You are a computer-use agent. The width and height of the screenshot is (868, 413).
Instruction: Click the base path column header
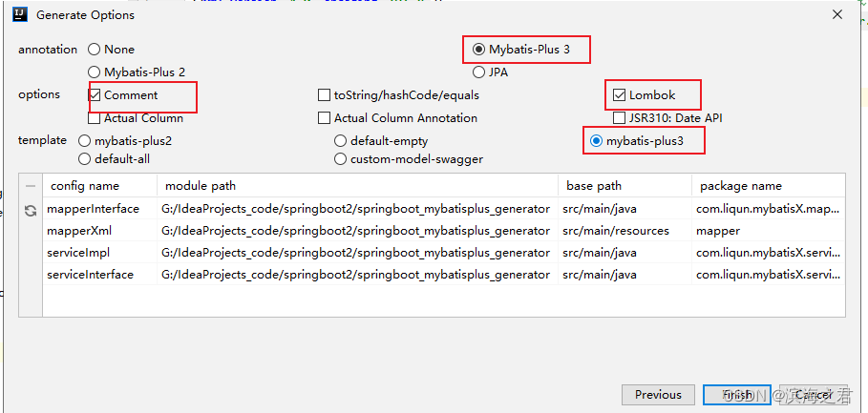[x=625, y=186]
